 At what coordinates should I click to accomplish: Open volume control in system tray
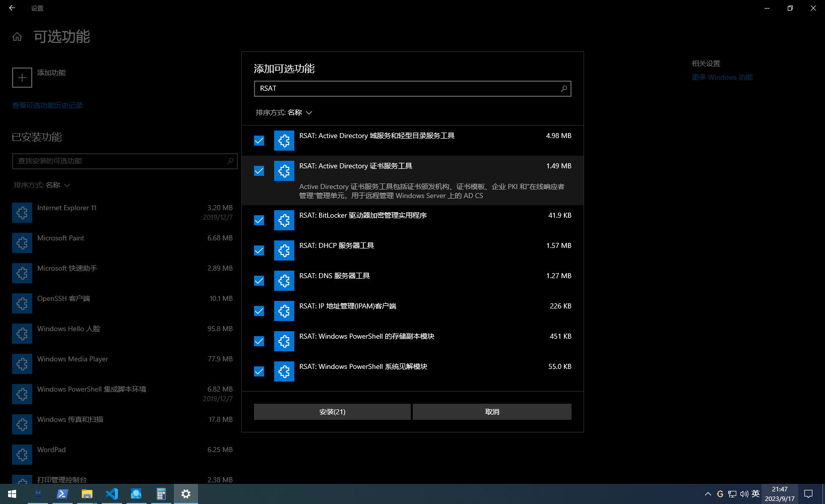[x=744, y=494]
